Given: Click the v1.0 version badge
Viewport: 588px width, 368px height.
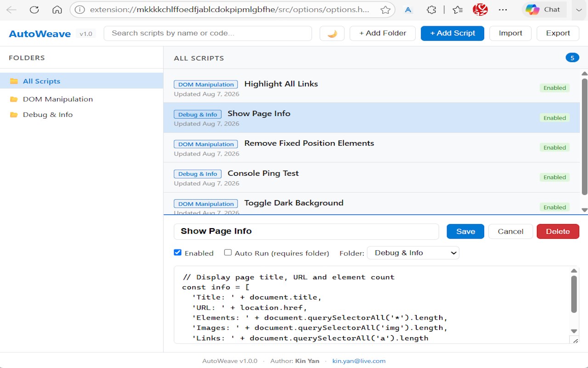Looking at the screenshot, I should point(86,34).
